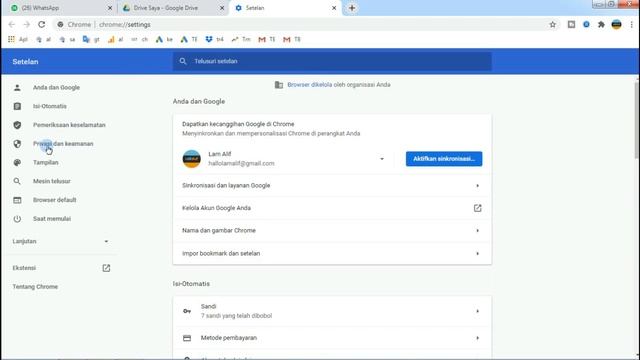Open the Trends Tm bookmark
The image size is (640, 360).
[240, 39]
